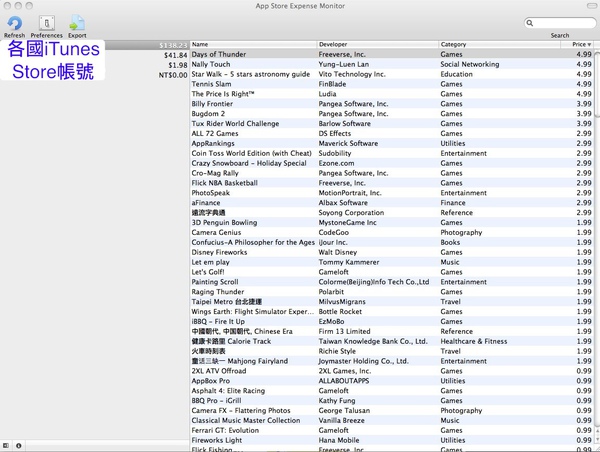Select the Confucius-A Philosopher for the Ages row
The image size is (600, 452).
pos(391,243)
